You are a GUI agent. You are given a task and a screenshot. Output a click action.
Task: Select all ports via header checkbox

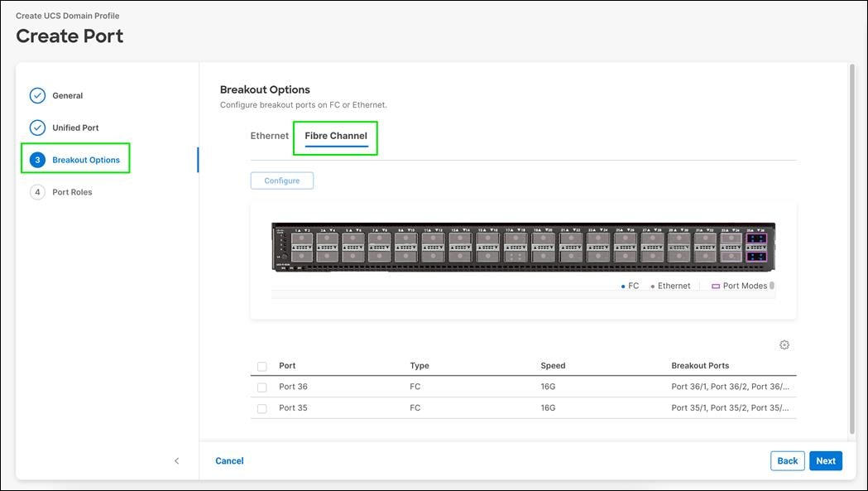(x=261, y=366)
